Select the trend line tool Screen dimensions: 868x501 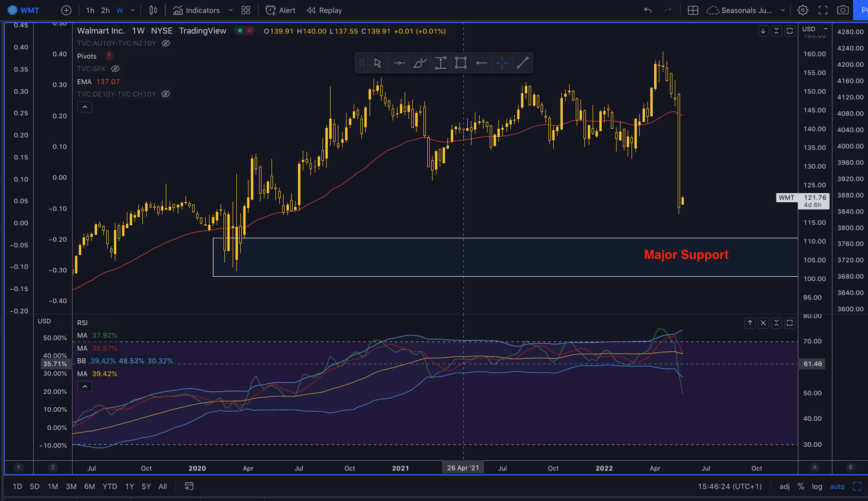[x=523, y=63]
